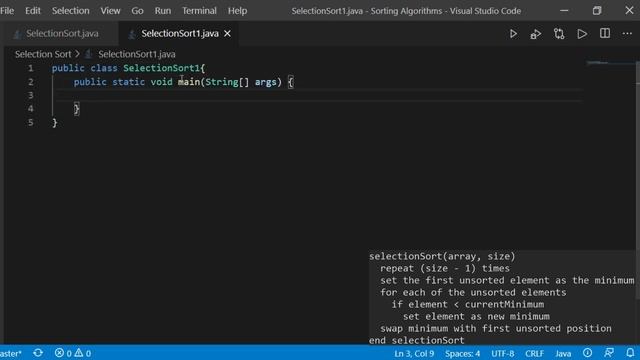Minimize the Visual Studio Code window
This screenshot has width=640, height=360.
click(564, 11)
